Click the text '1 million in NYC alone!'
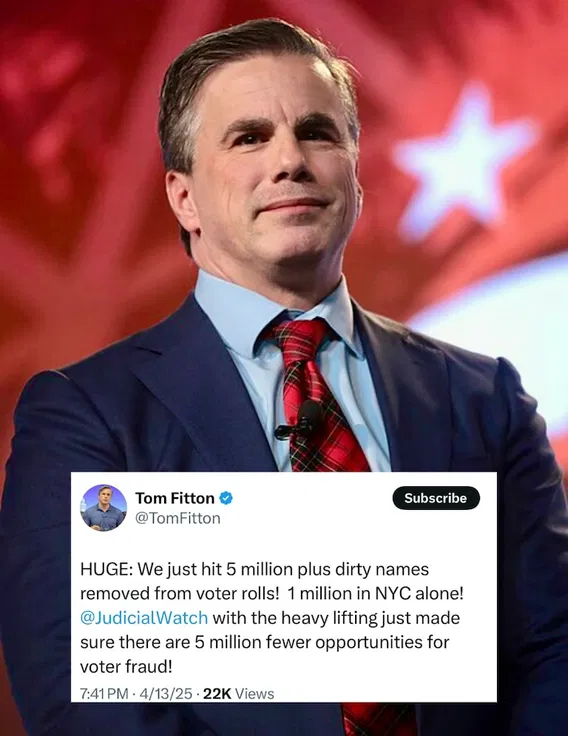 click(375, 594)
